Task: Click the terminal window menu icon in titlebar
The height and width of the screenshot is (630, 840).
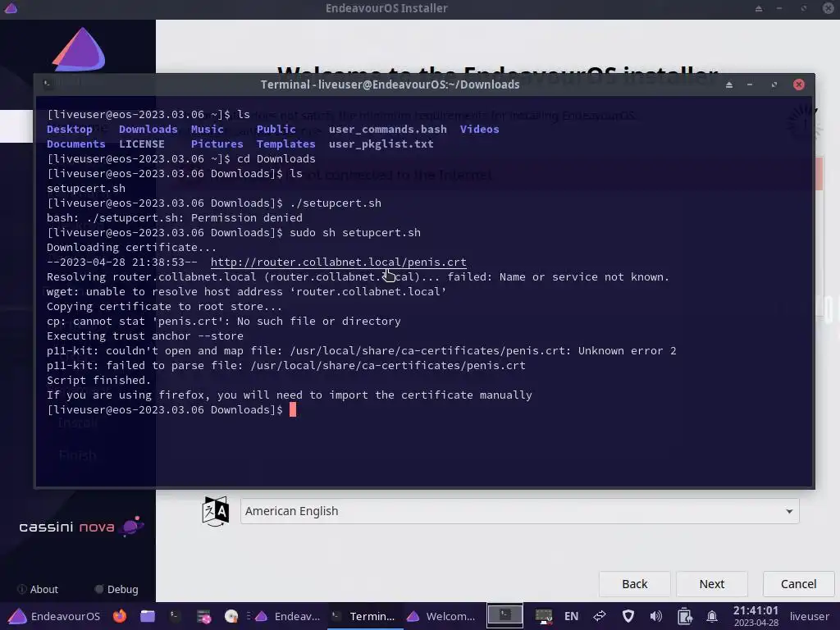Action: pyautogui.click(x=47, y=84)
